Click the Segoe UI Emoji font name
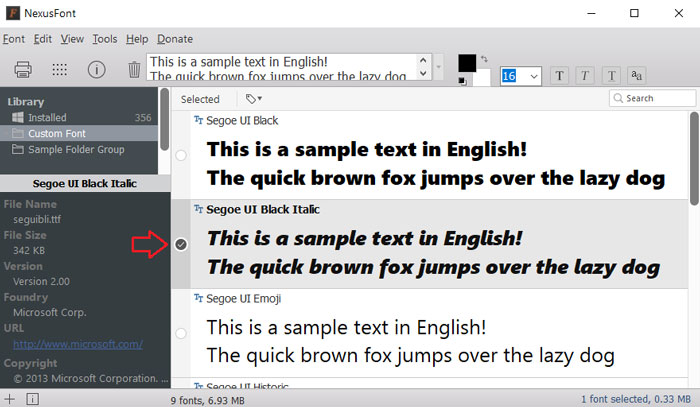 pos(243,299)
